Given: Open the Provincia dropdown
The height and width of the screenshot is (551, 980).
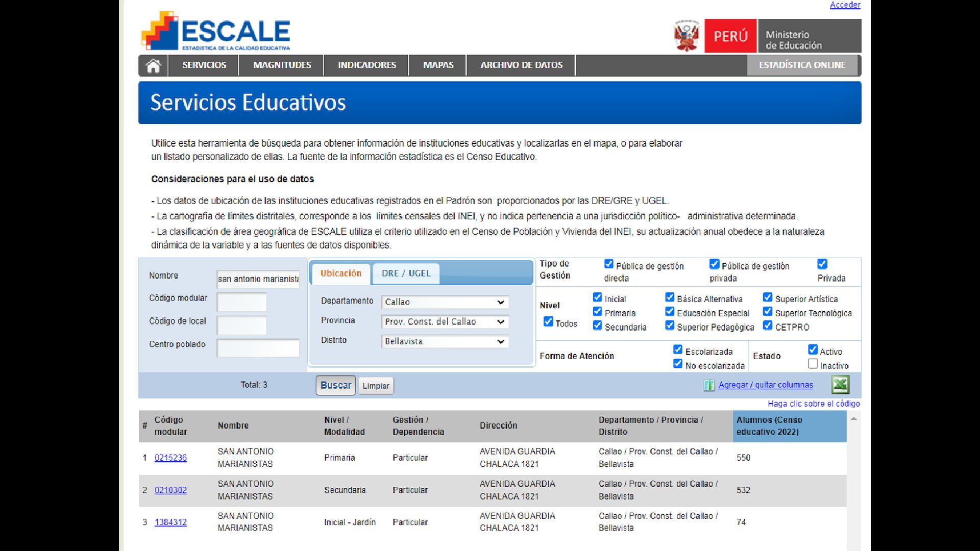Looking at the screenshot, I should coord(445,322).
